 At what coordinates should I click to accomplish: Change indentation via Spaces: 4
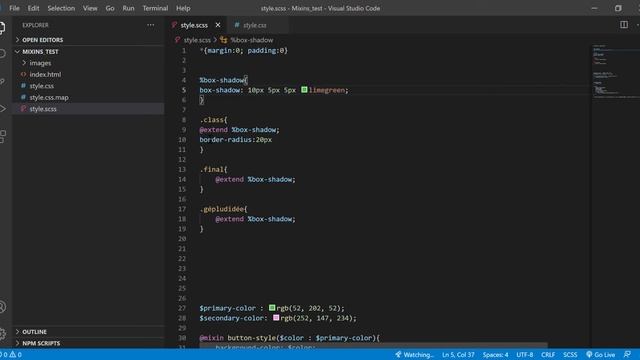[x=495, y=355]
